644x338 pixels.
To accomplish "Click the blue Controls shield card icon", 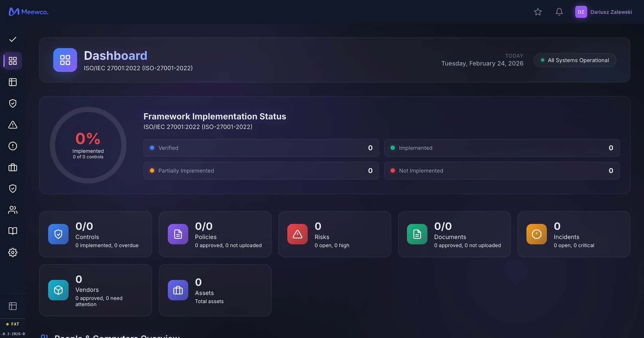I will tap(58, 234).
